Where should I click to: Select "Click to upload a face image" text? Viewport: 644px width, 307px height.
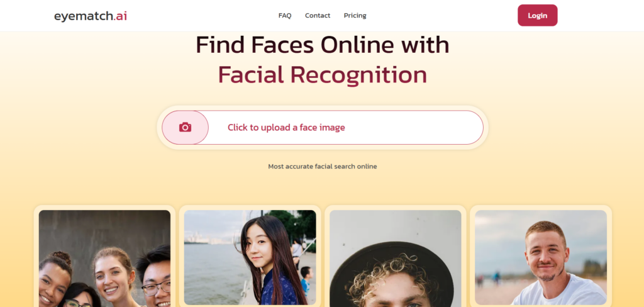point(286,128)
